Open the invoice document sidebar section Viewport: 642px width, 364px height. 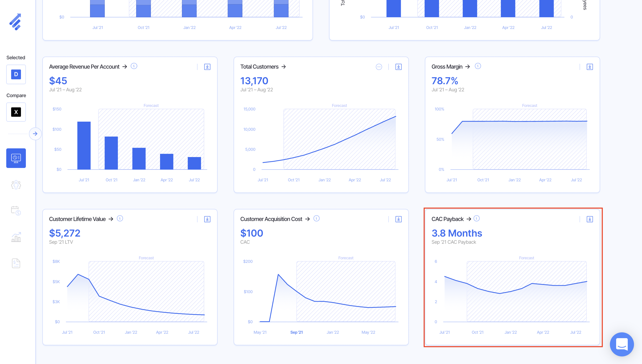click(x=16, y=263)
